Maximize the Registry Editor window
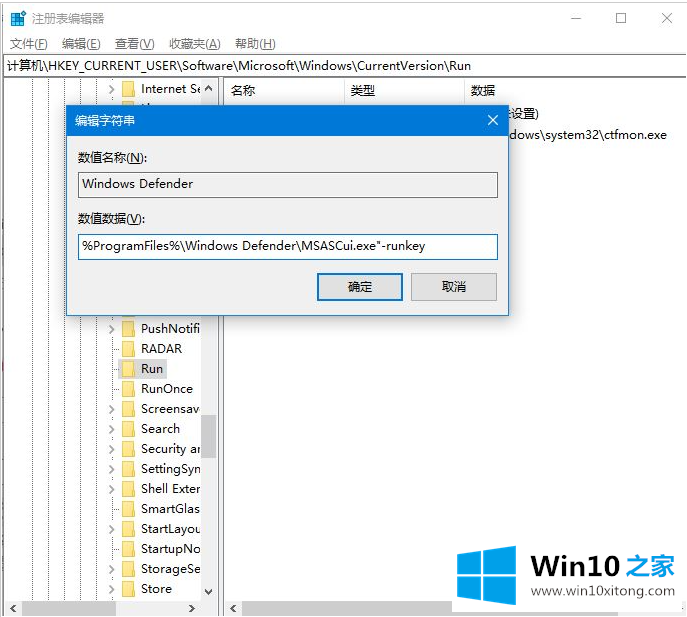 [621, 18]
